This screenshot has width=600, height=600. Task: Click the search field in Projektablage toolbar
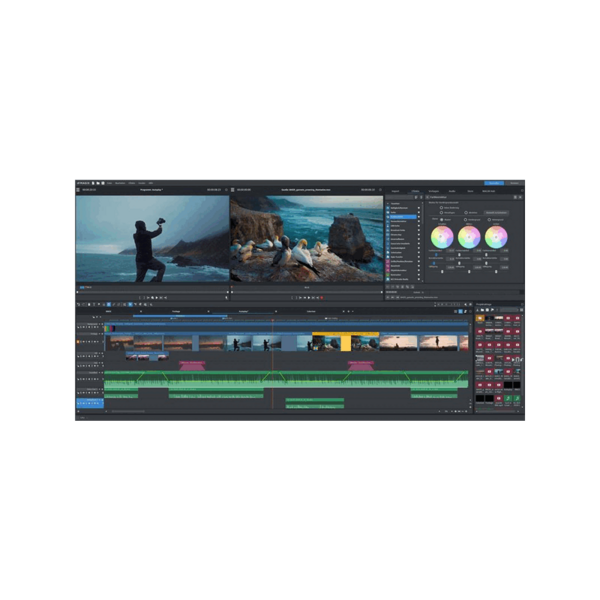click(509, 310)
